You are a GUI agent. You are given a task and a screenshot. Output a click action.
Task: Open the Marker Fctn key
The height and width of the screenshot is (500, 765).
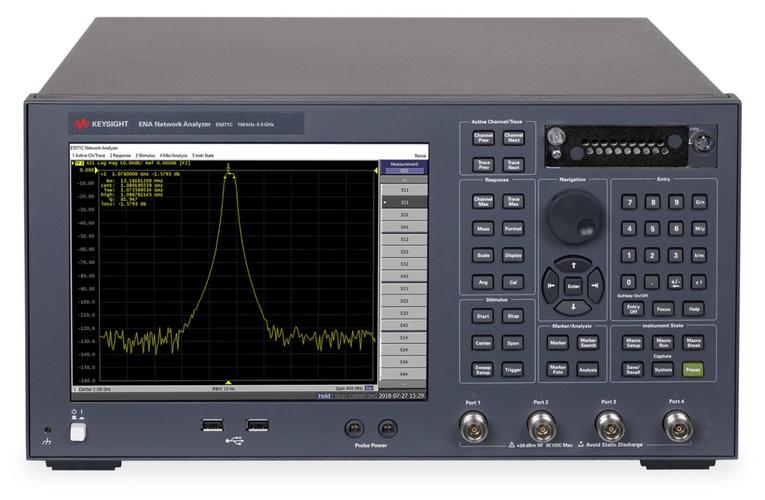click(x=558, y=370)
